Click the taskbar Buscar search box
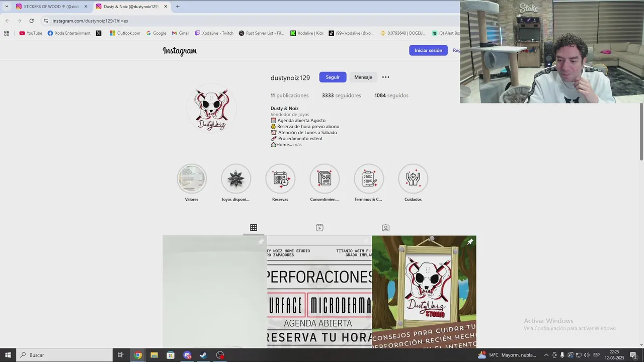This screenshot has height=362, width=644. click(64, 355)
